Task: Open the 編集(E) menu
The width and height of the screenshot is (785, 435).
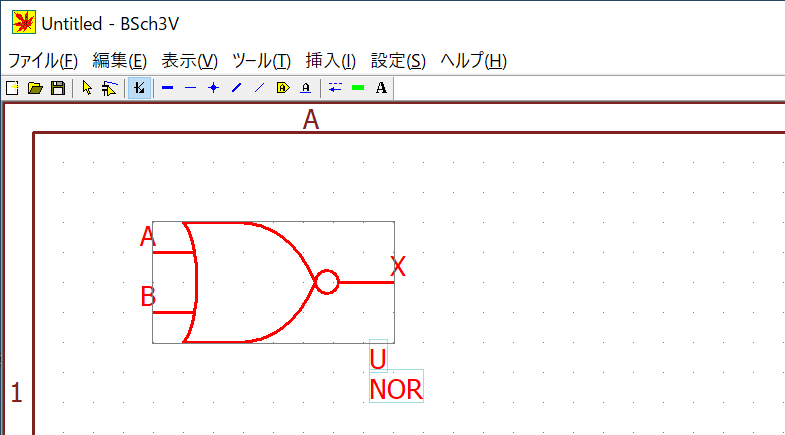Action: [x=120, y=61]
